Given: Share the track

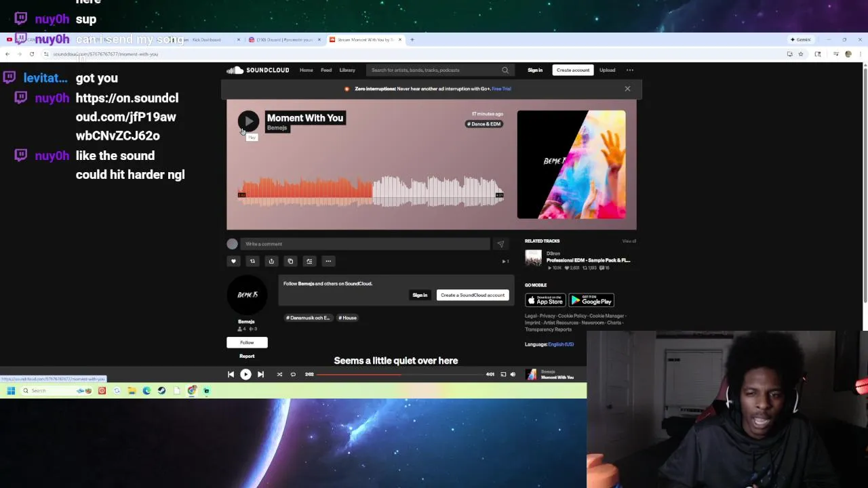Looking at the screenshot, I should point(271,261).
